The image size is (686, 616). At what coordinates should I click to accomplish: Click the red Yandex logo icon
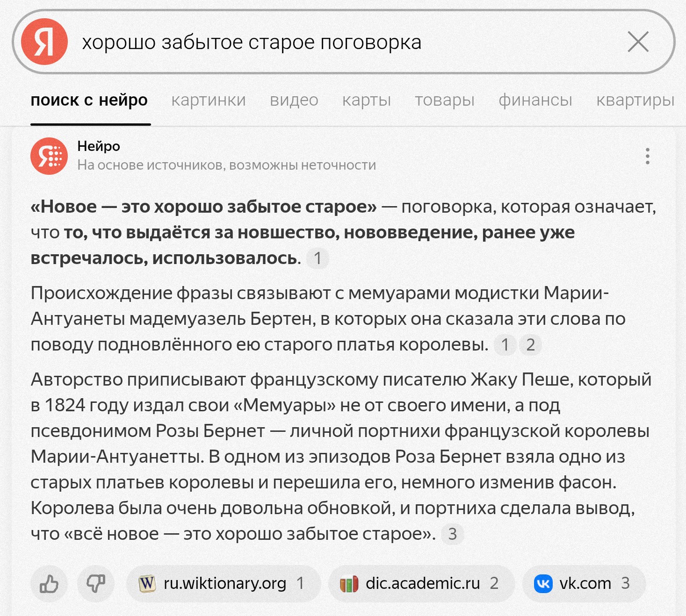pos(44,42)
